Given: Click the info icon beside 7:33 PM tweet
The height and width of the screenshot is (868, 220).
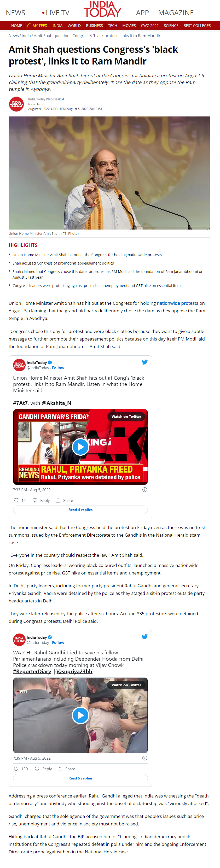Looking at the screenshot, I should click(144, 489).
